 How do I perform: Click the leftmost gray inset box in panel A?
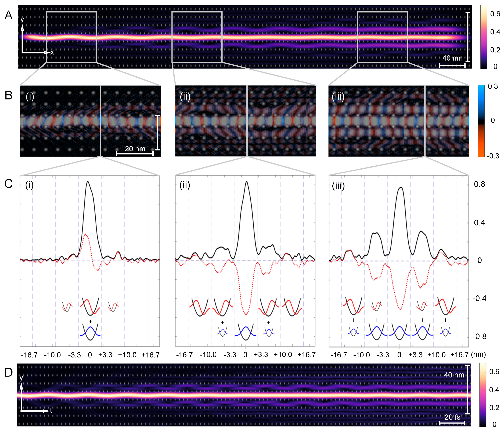[71, 37]
